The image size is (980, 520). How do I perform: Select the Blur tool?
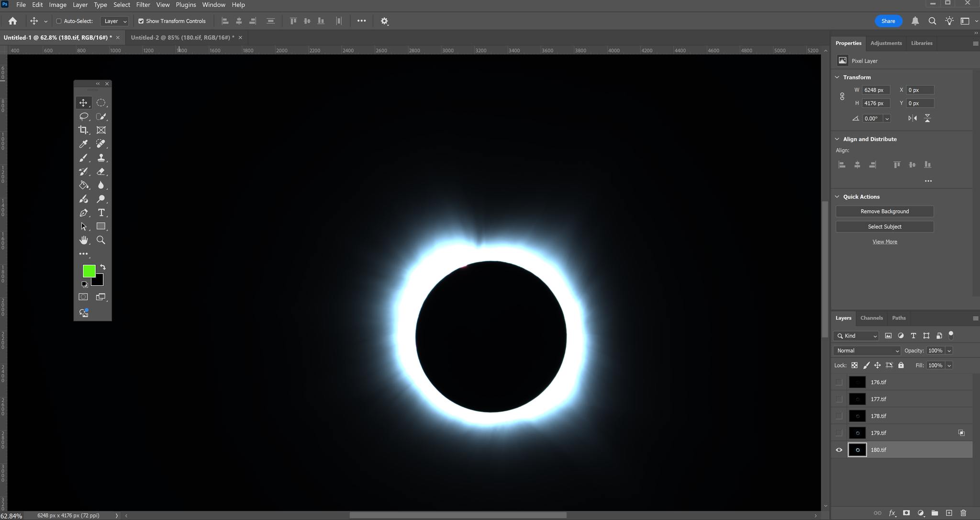[x=101, y=185]
